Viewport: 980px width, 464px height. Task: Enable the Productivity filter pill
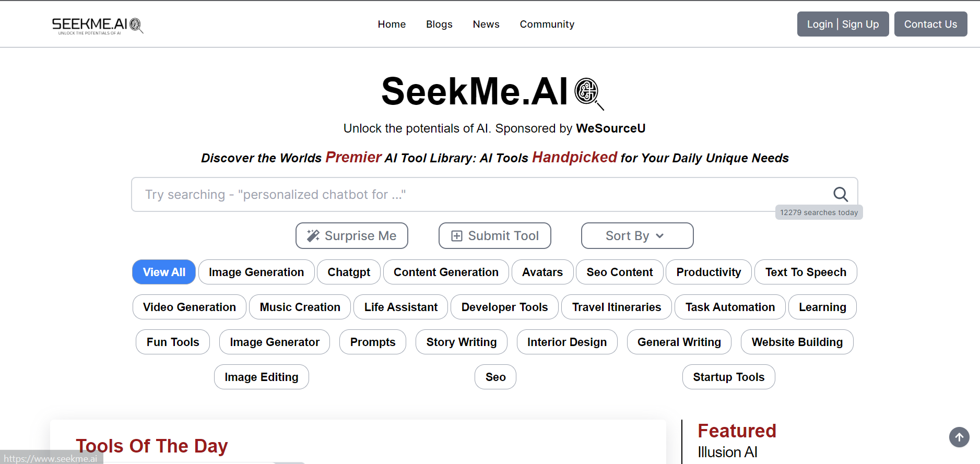[x=709, y=272]
